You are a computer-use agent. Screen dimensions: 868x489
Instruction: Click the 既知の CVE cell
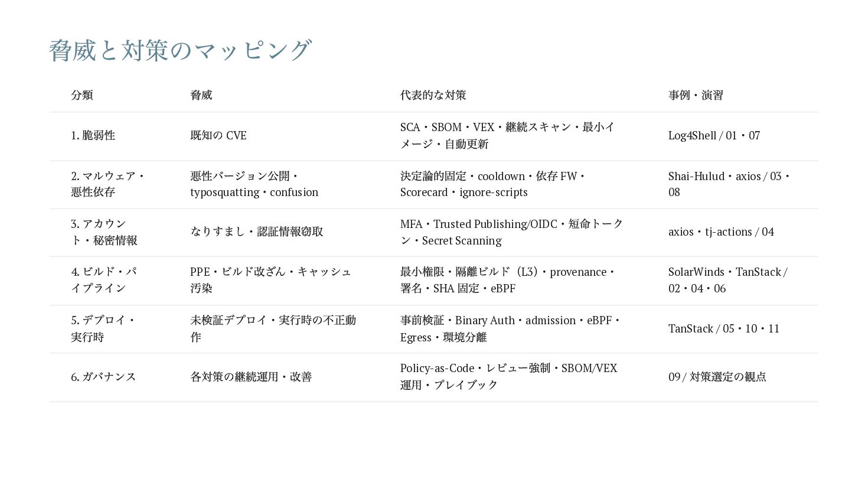[218, 135]
